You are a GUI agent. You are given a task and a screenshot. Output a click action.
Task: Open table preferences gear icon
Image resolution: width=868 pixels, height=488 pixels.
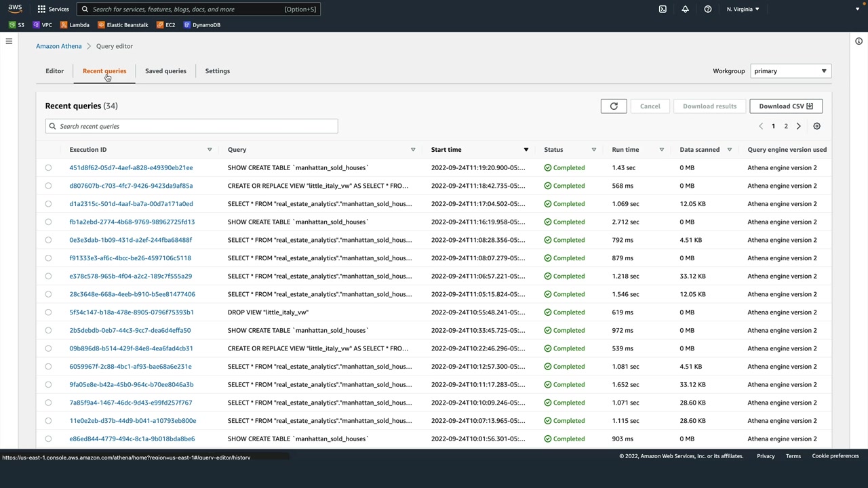coord(816,126)
